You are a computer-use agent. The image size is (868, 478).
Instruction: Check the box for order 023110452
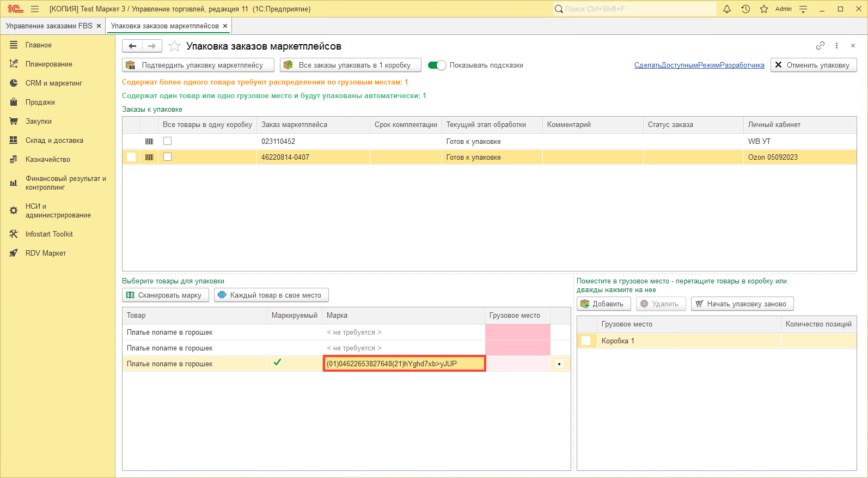pyautogui.click(x=168, y=141)
